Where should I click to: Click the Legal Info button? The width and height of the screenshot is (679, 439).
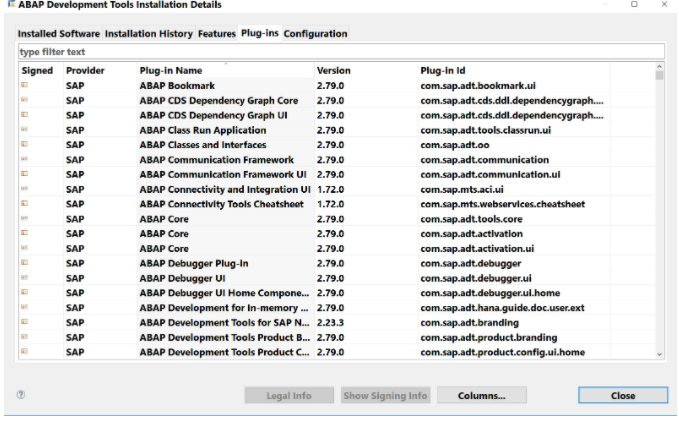[x=289, y=395]
